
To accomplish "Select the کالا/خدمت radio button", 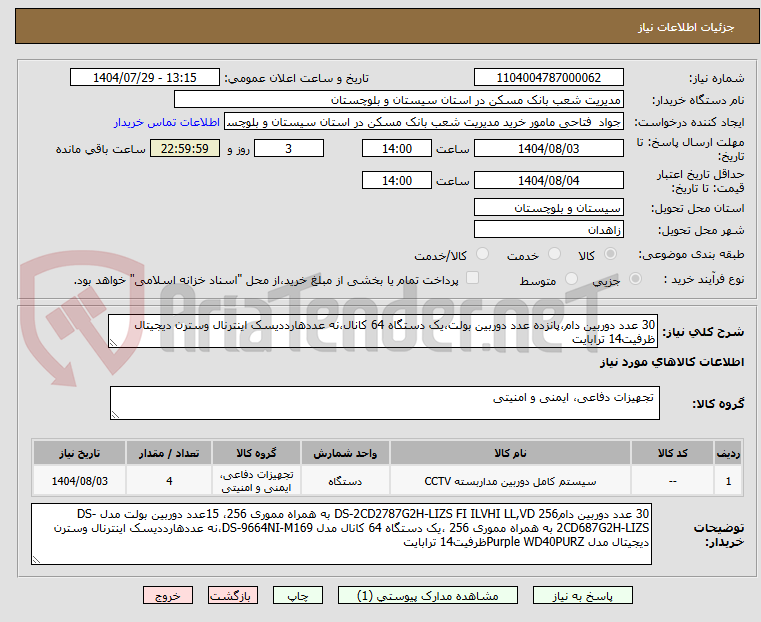I will [x=482, y=254].
